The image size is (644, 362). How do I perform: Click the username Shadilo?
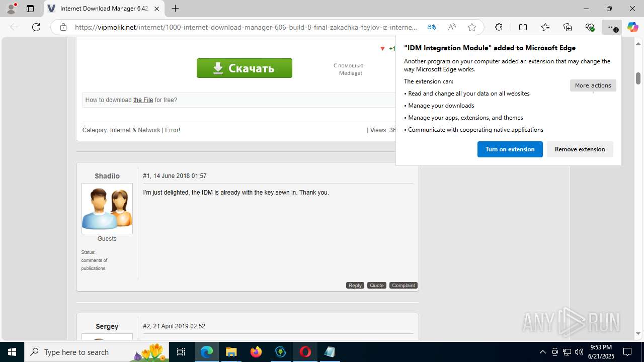[x=107, y=176]
